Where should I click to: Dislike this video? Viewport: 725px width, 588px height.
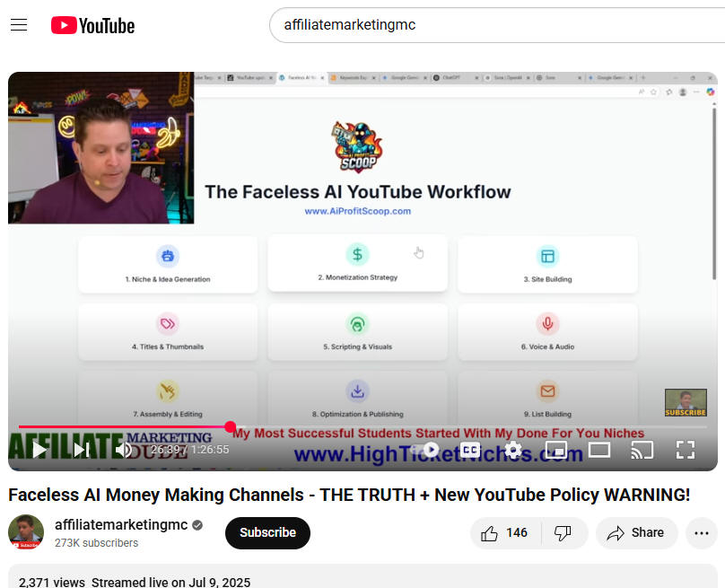[x=563, y=533]
